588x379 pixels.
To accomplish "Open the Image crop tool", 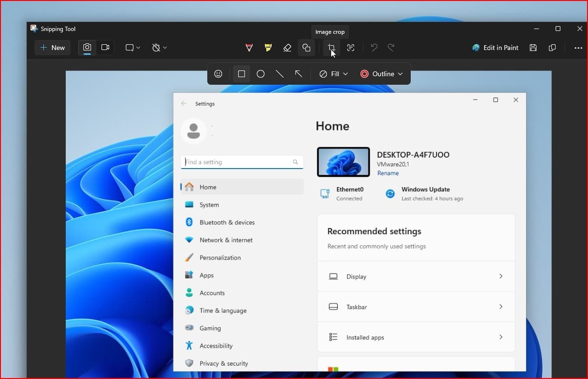I will coord(331,48).
